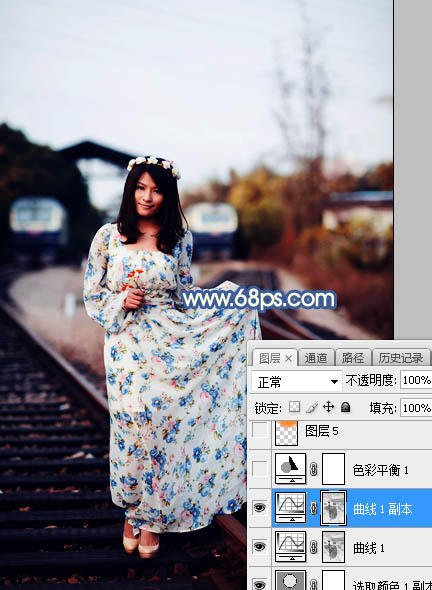Click the lock position move icon
This screenshot has width=432, height=590.
[329, 407]
